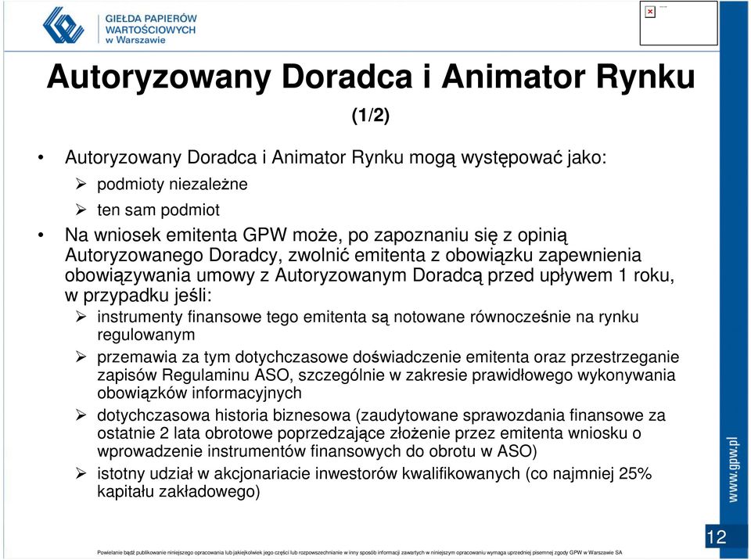Viewport: 751px width, 560px height.
Task: Click the line 'obowiązków informacyjnych'
Action: click(199, 393)
